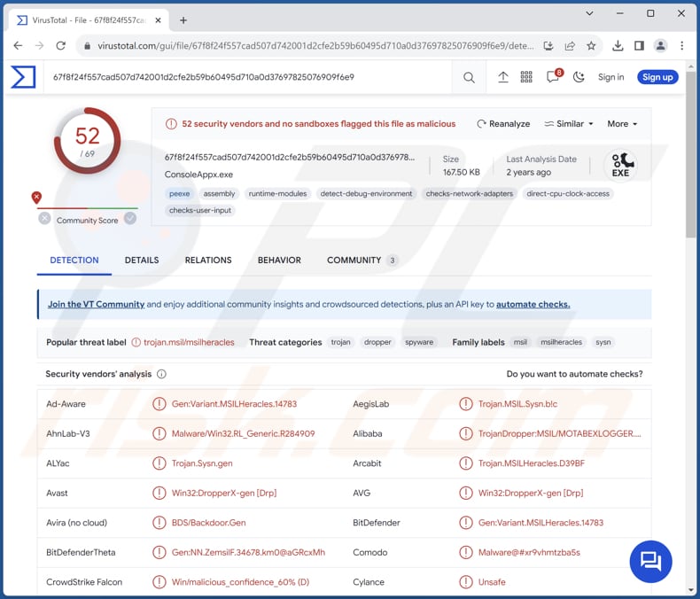Click the share page icon

point(570,45)
